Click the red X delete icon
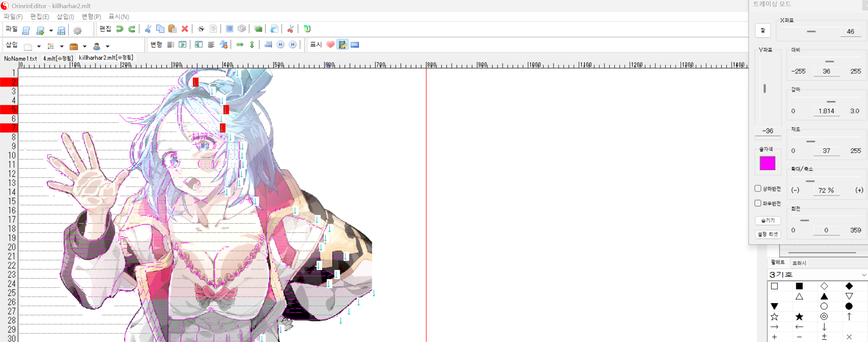The image size is (868, 342). pyautogui.click(x=185, y=29)
